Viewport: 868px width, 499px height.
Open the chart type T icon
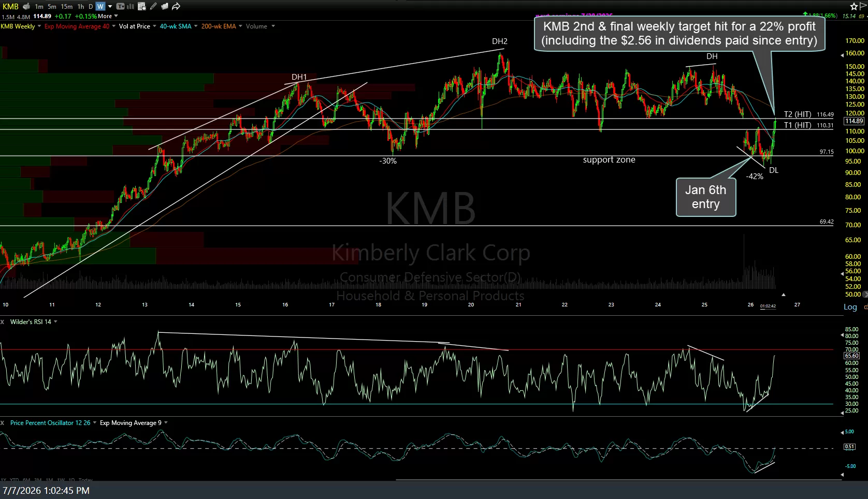click(120, 7)
